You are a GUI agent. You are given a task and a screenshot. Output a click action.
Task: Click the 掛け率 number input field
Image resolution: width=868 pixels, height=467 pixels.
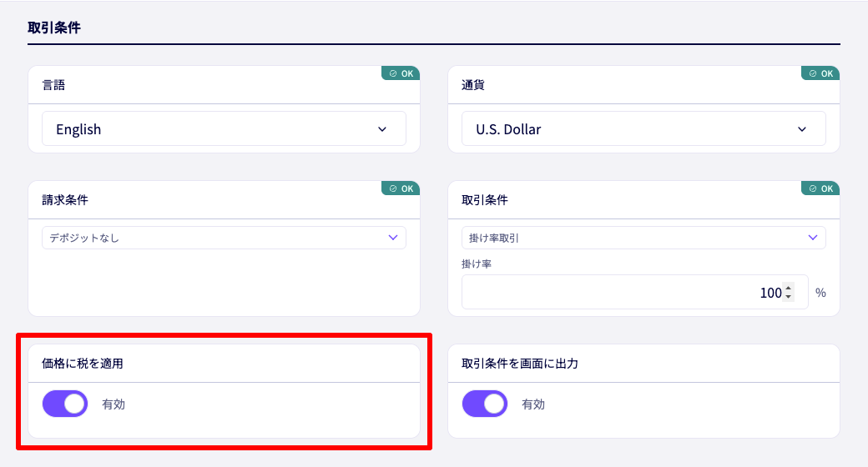635,292
